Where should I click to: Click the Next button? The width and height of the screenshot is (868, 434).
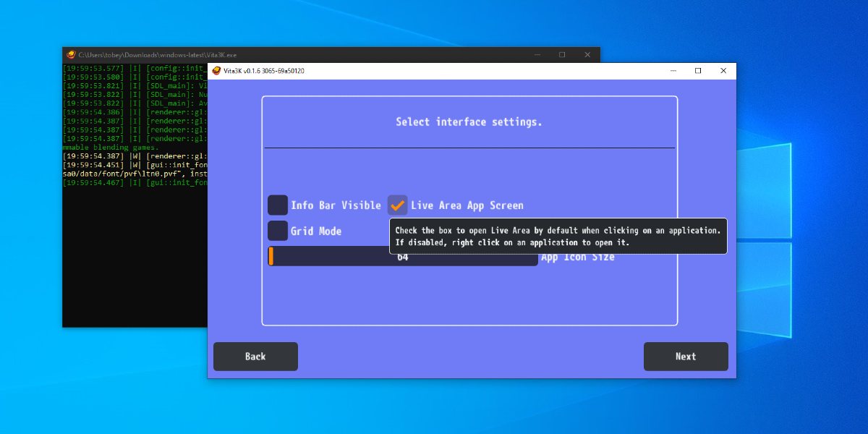(x=685, y=356)
